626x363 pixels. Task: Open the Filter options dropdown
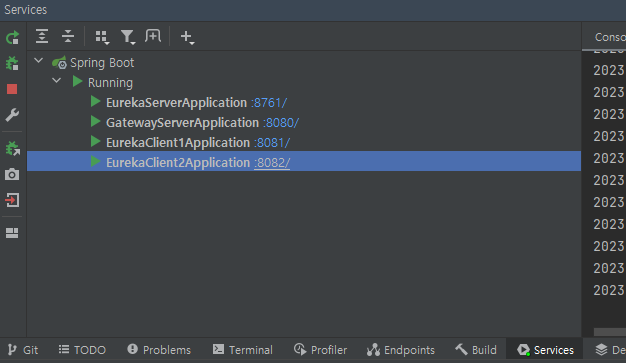click(128, 37)
